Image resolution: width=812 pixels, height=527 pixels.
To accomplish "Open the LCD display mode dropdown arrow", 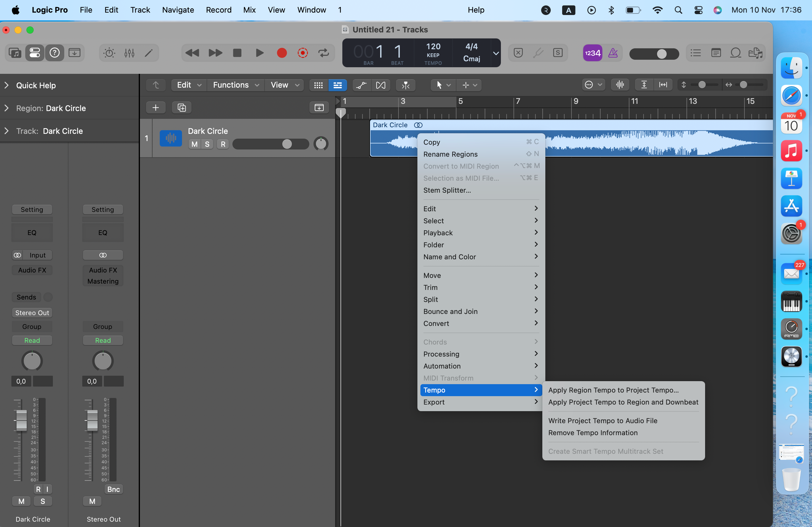I will [496, 53].
